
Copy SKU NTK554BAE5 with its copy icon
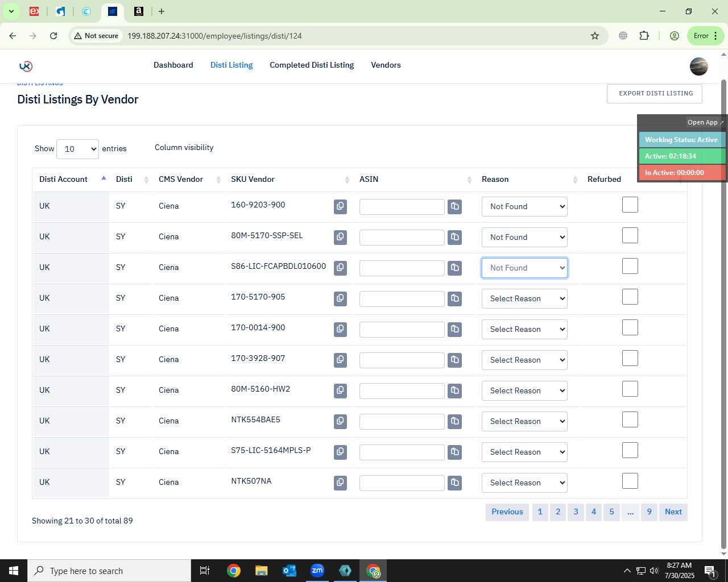[340, 421]
